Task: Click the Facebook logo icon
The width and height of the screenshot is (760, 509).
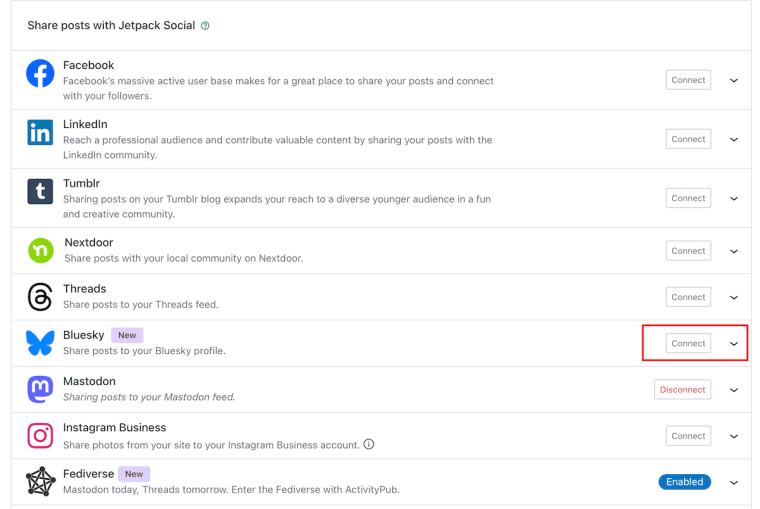Action: point(40,73)
